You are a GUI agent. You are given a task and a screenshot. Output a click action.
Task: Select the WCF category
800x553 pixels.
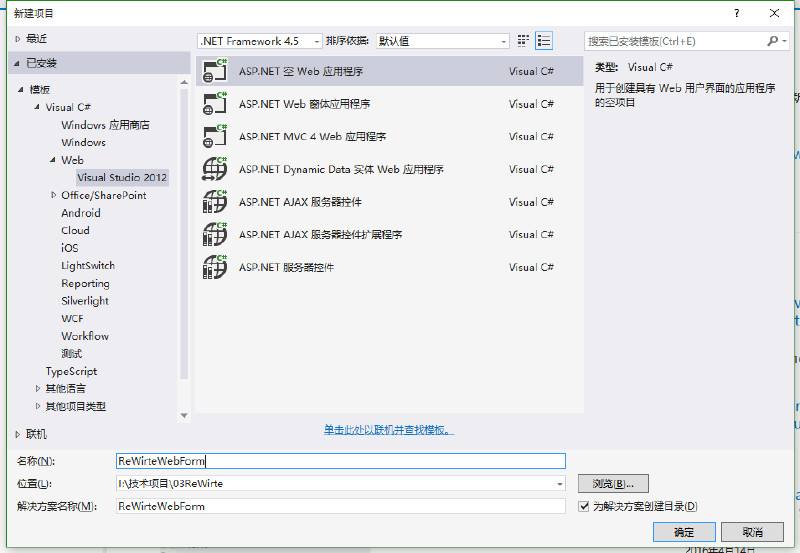(72, 318)
